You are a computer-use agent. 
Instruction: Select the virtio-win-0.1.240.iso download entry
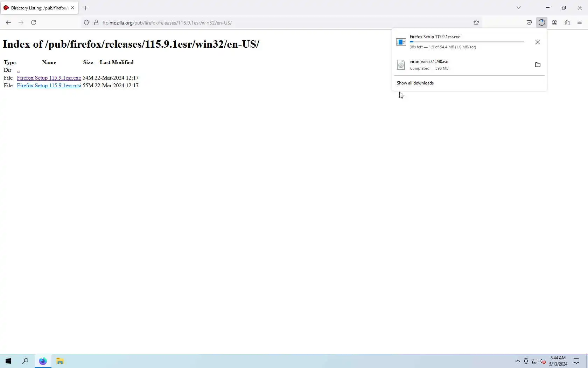point(462,65)
